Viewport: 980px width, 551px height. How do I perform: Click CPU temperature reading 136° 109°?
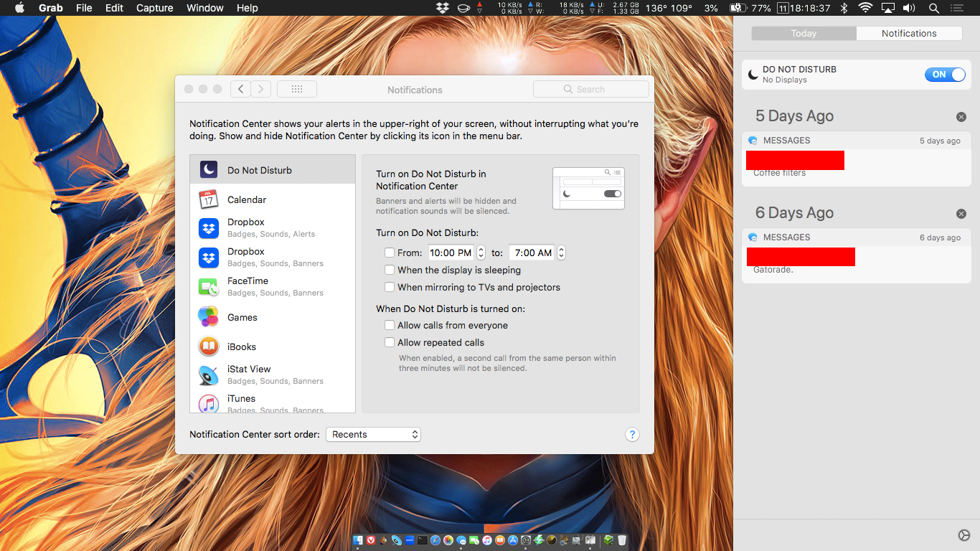click(x=669, y=8)
